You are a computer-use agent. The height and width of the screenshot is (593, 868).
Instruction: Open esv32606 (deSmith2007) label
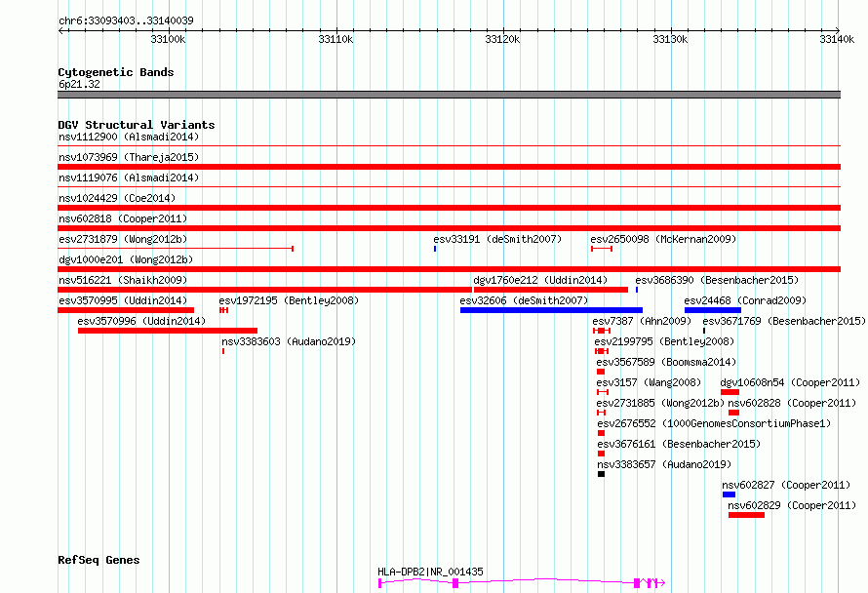pyautogui.click(x=524, y=300)
